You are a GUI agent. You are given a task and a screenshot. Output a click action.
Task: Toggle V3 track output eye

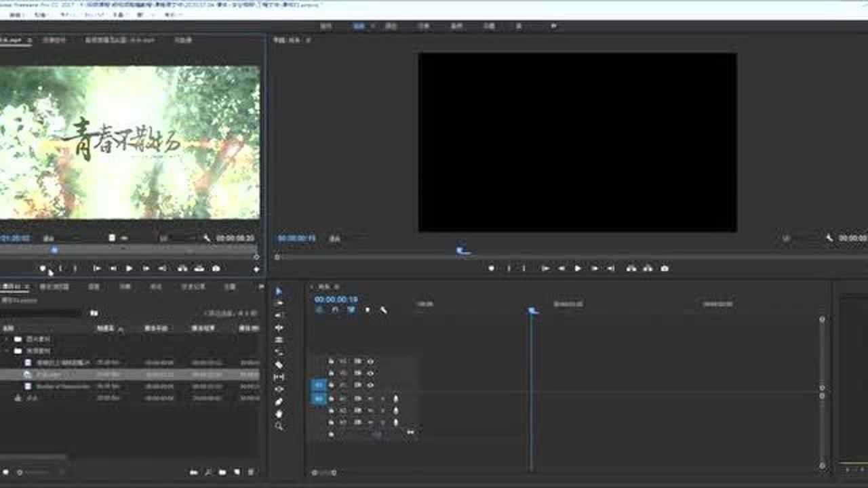[x=370, y=361]
